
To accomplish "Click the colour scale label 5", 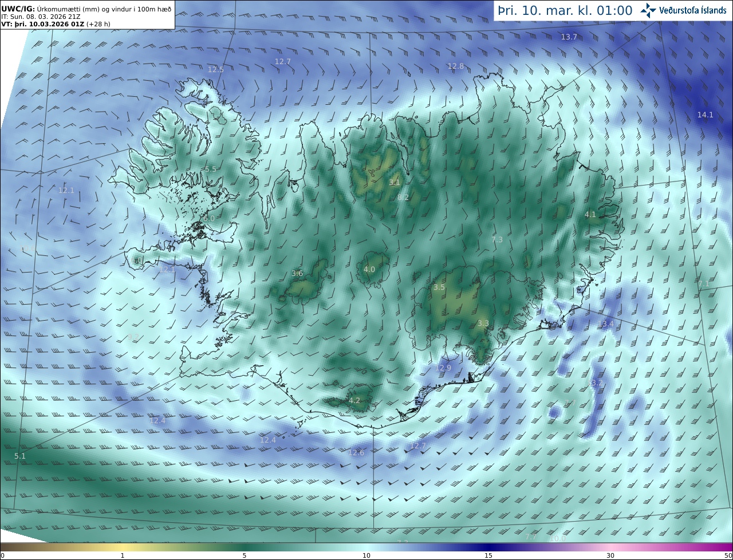I will (x=245, y=555).
